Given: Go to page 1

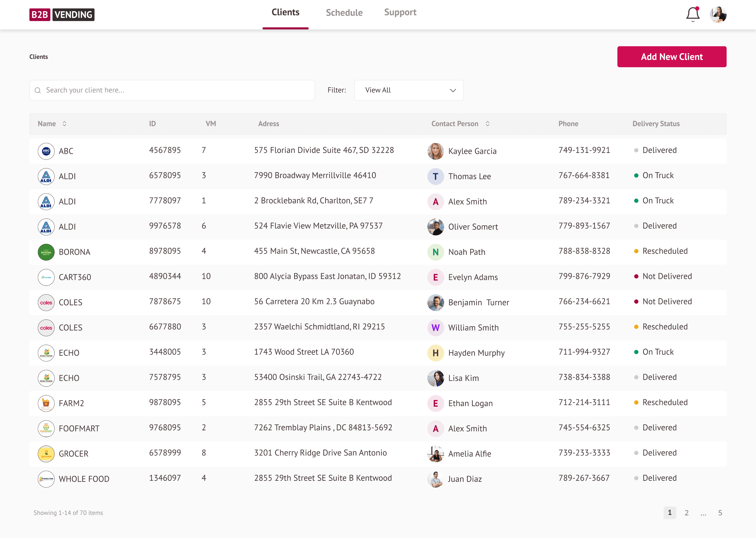Looking at the screenshot, I should click(x=670, y=513).
